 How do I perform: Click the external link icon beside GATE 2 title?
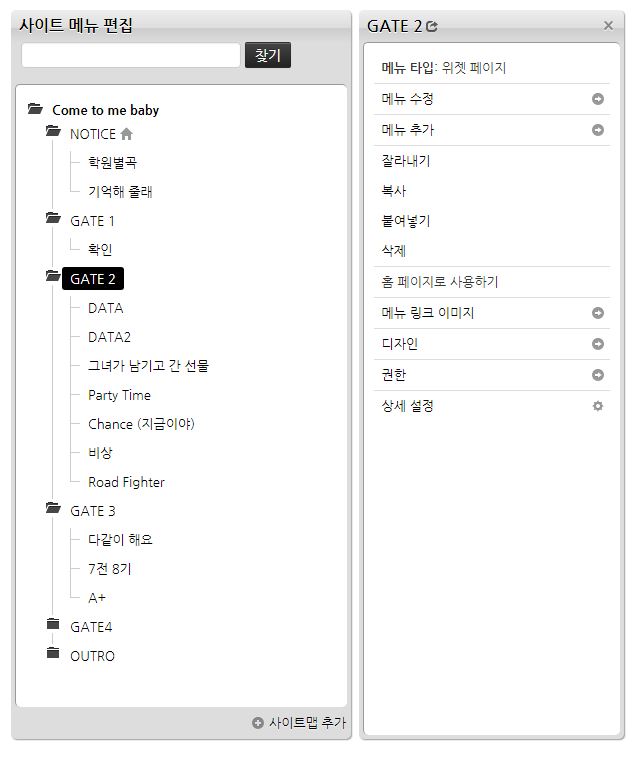point(432,26)
